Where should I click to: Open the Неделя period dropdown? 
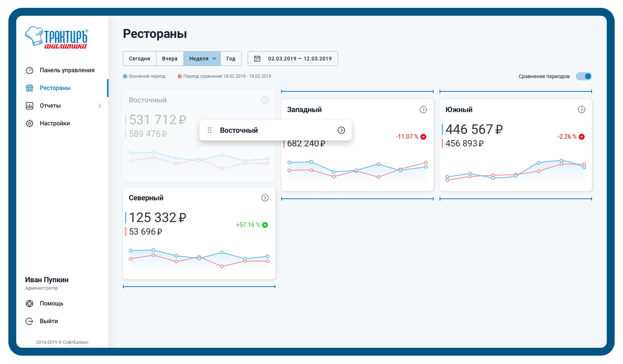pyautogui.click(x=202, y=59)
